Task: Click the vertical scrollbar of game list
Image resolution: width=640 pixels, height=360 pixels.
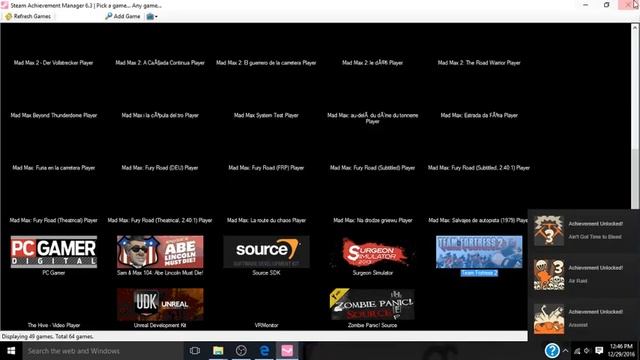Action: (x=635, y=180)
